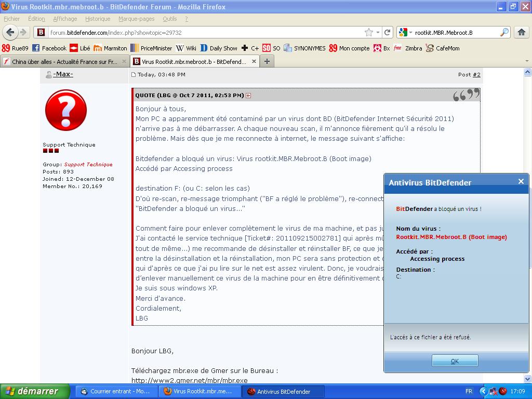Open the Facebook bookmark
Viewport: 532px width, 399px height.
pos(49,48)
